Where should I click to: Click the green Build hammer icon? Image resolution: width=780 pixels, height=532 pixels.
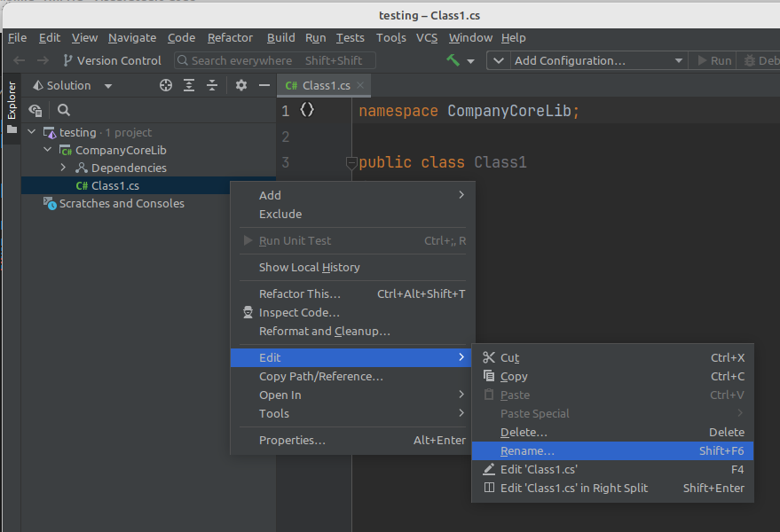click(x=453, y=60)
